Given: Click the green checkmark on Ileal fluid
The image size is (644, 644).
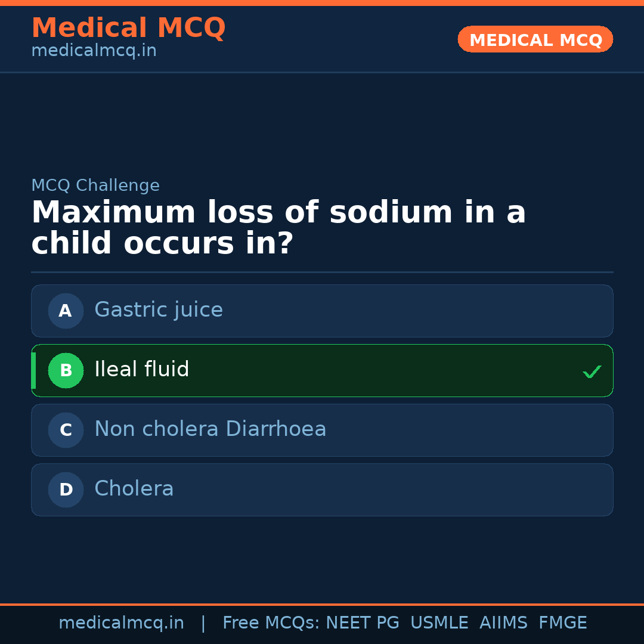Looking at the screenshot, I should (592, 371).
